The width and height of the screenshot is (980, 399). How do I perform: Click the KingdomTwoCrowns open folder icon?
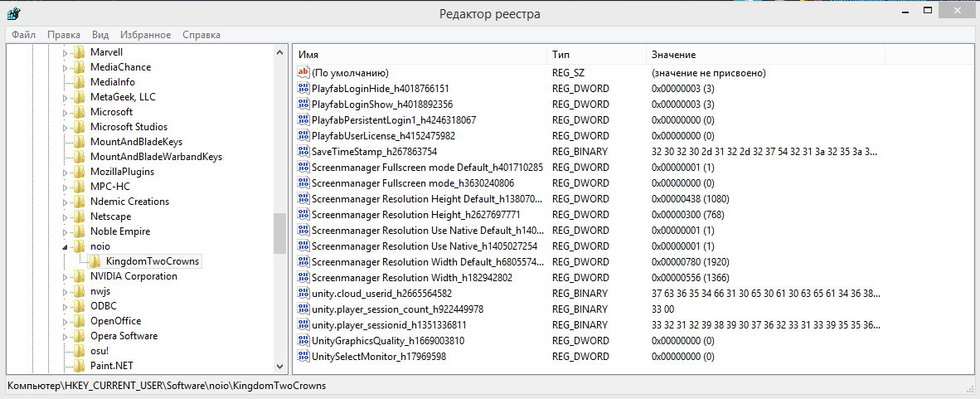(95, 261)
